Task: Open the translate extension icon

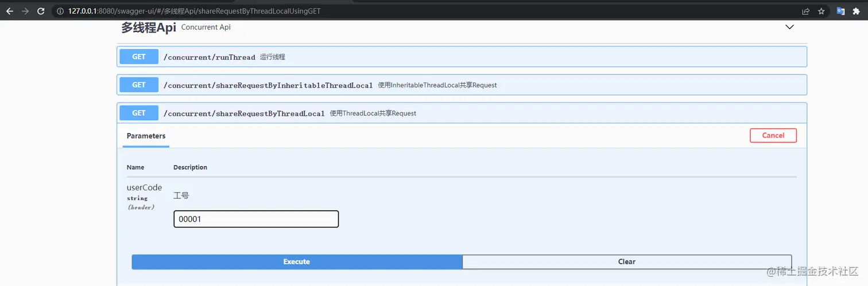Action: point(840,11)
